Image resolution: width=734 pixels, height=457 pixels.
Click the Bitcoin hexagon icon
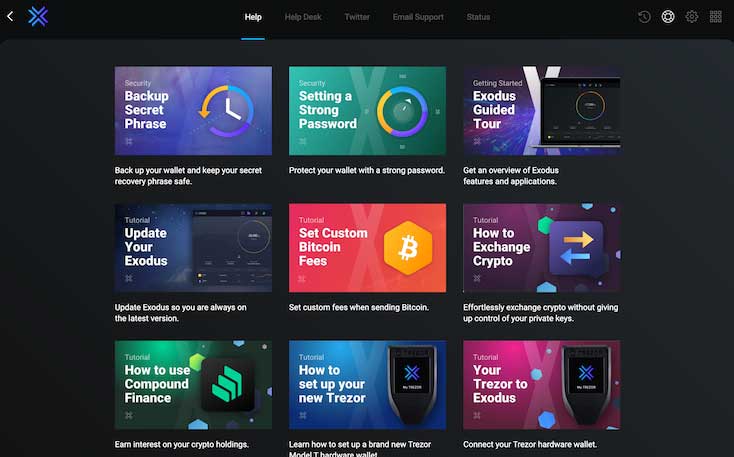[408, 248]
